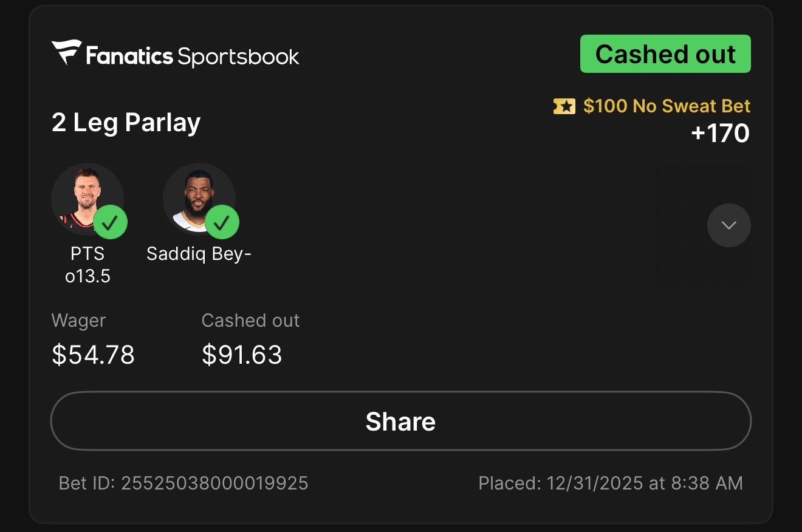Click the $54.78 wager amount
802x532 pixels.
93,355
